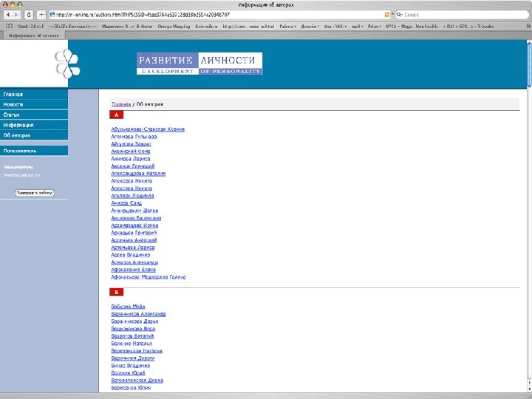Click the Развитие личности banner logo

(199, 64)
